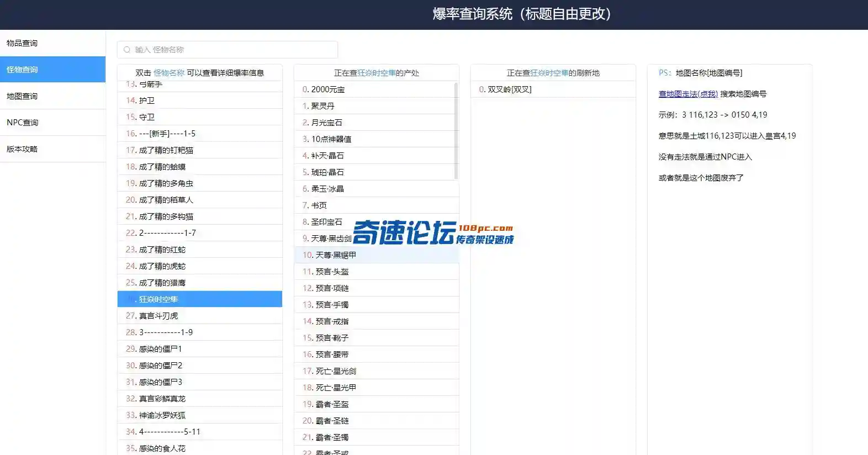The image size is (868, 455).
Task: Click drop item 11. 预言·头盔
Action: tap(377, 272)
